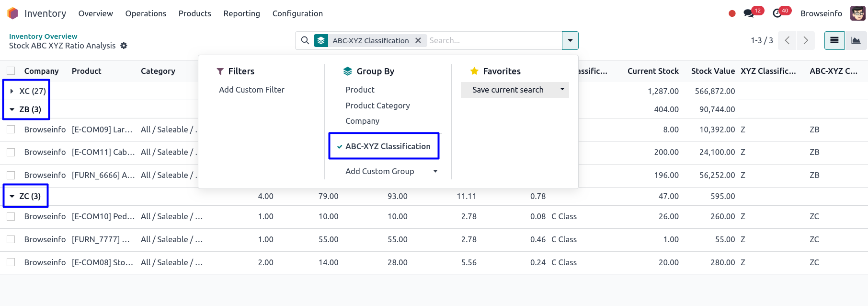Image resolution: width=868 pixels, height=306 pixels.
Task: Select the E-COM10 Ped row checkbox
Action: pos(11,216)
